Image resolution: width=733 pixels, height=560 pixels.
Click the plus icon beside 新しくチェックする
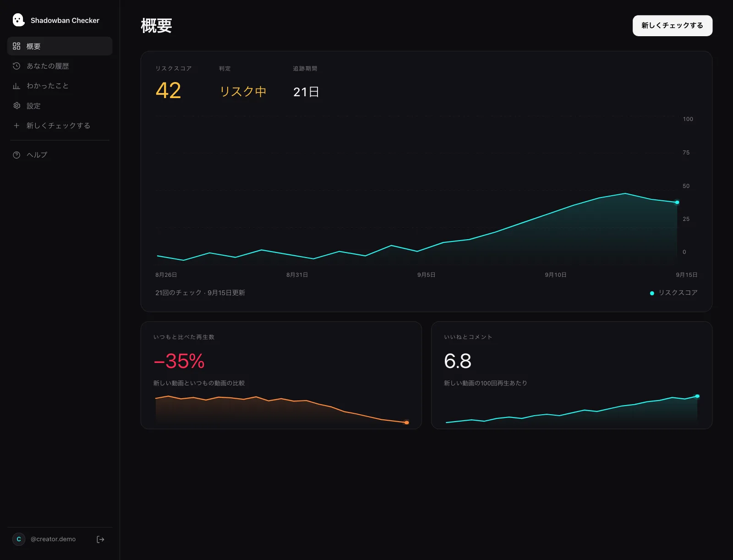[16, 126]
